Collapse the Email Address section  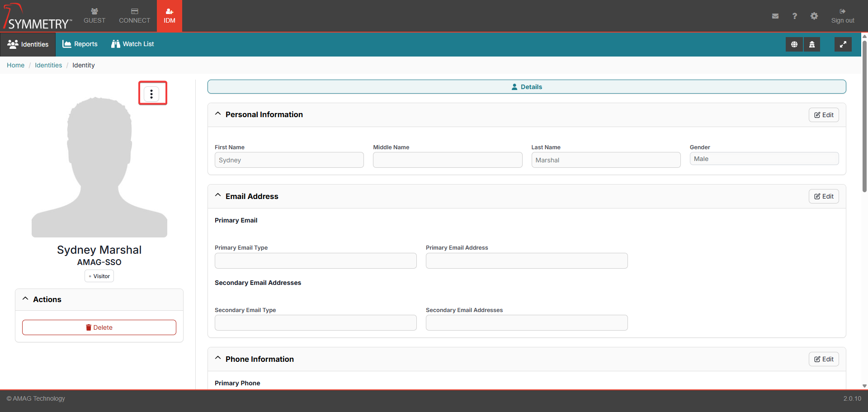click(x=218, y=195)
